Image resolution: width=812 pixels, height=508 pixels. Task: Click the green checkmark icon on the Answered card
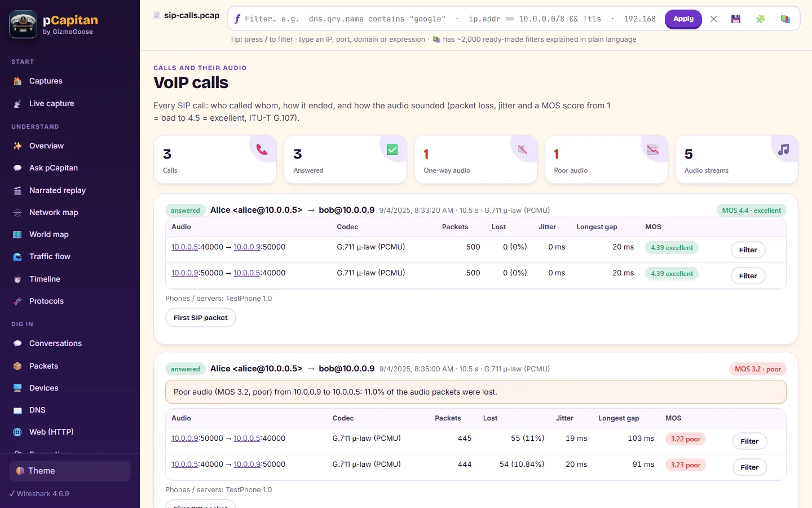tap(392, 150)
